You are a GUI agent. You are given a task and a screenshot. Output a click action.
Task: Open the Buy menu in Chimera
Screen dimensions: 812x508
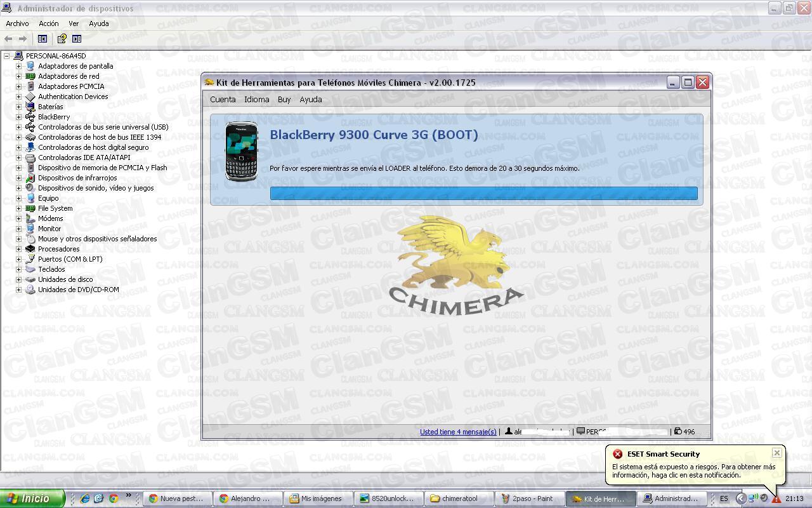[284, 100]
